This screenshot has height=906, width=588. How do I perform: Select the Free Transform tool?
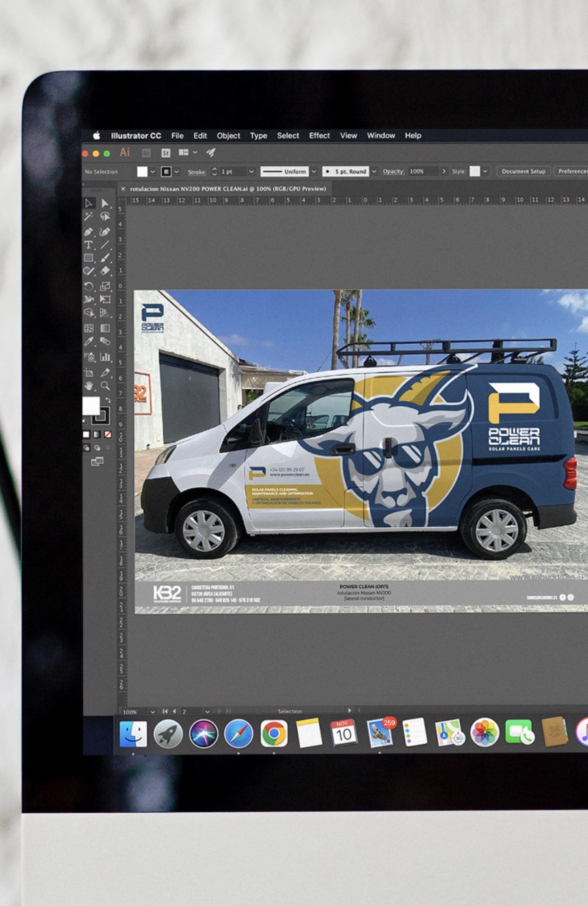click(105, 299)
